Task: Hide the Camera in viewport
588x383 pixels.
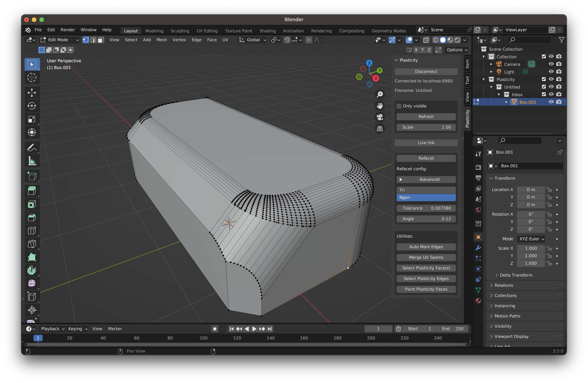Action: tap(551, 64)
